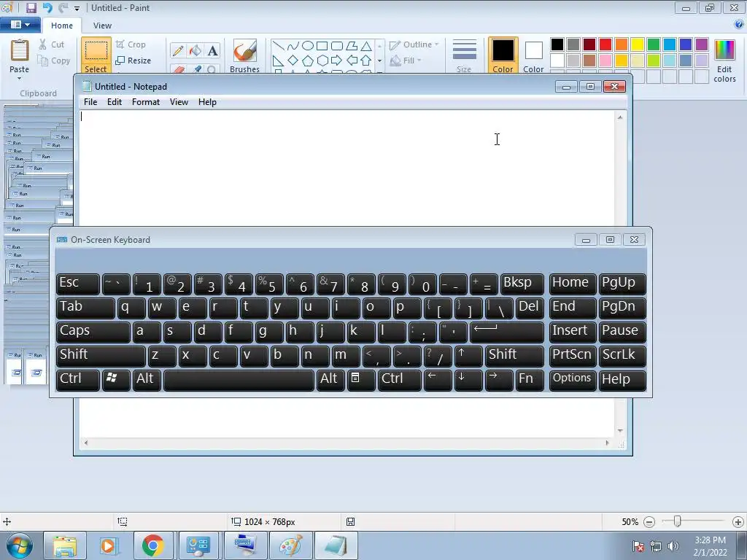747x560 pixels.
Task: Open Windows Media Player from taskbar
Action: click(x=109, y=545)
